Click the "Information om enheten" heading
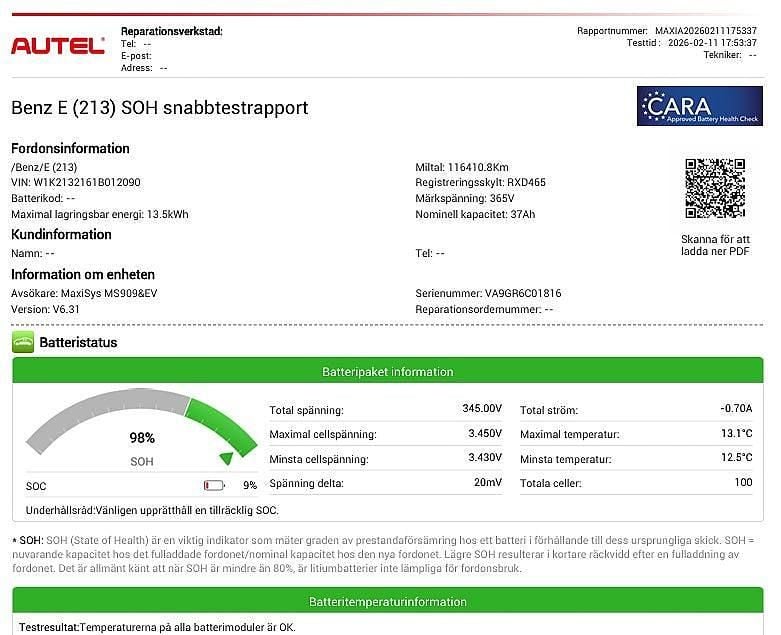 coord(83,274)
